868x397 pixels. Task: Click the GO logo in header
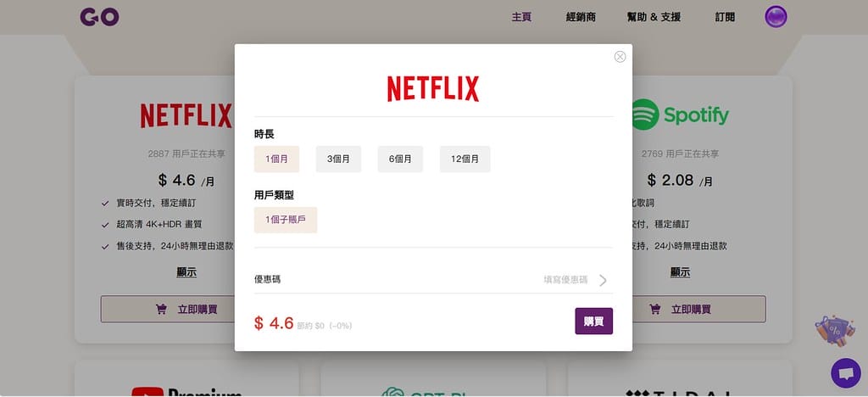tap(99, 17)
